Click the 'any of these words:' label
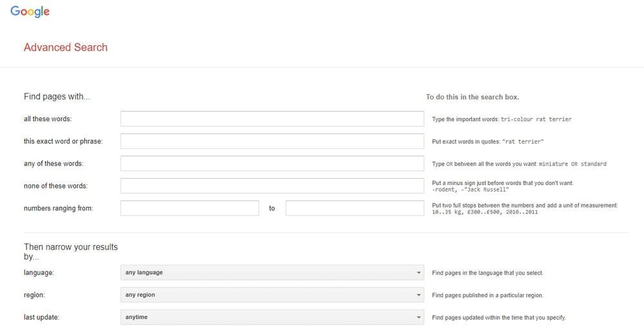Image resolution: width=644 pixels, height=327 pixels. pyautogui.click(x=53, y=164)
